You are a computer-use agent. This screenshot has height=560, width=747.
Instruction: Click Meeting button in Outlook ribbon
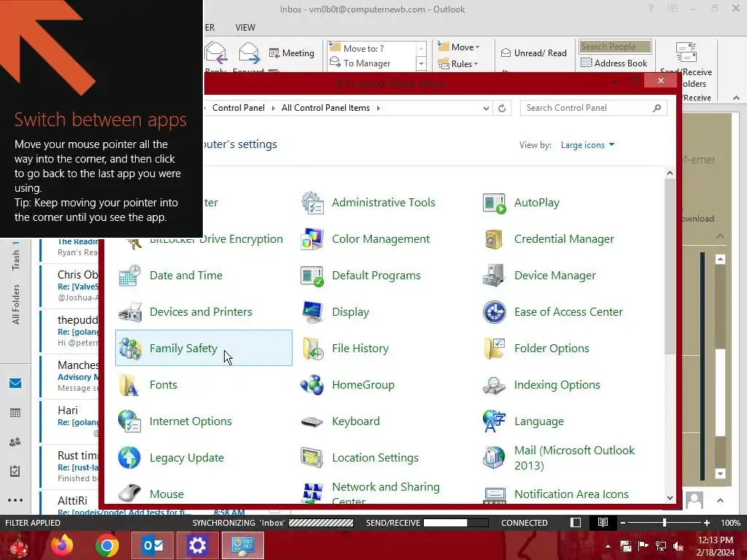pyautogui.click(x=292, y=53)
